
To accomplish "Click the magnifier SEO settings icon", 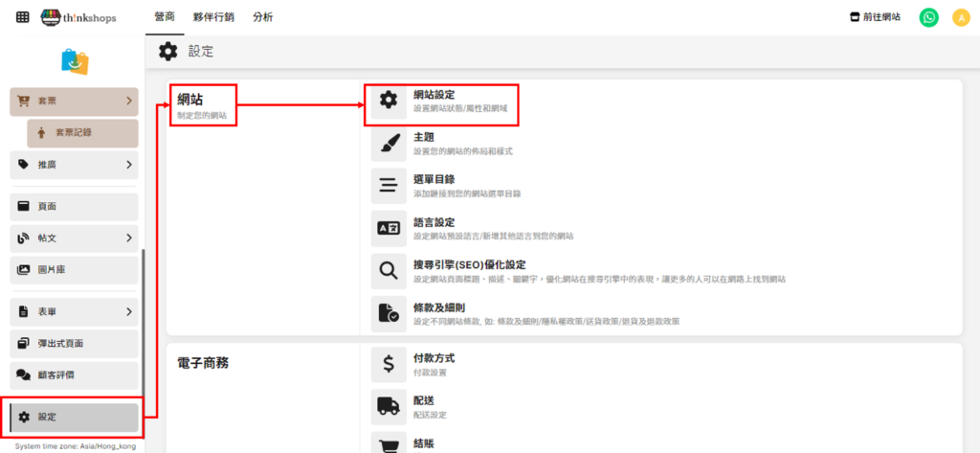I will (389, 270).
